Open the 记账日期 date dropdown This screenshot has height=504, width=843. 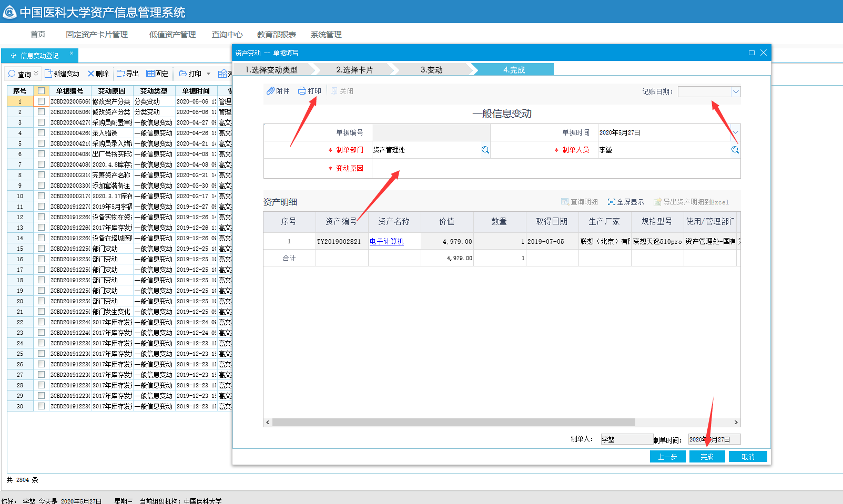click(736, 91)
